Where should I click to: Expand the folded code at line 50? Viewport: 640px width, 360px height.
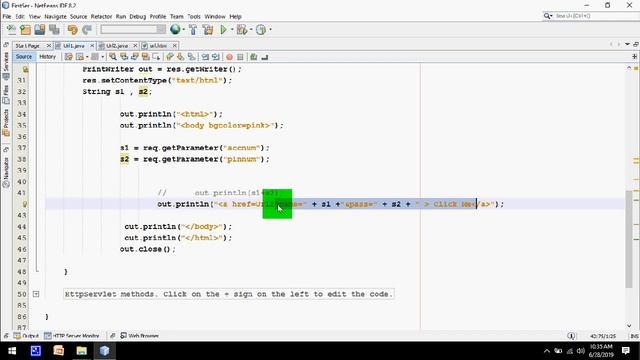(x=36, y=294)
